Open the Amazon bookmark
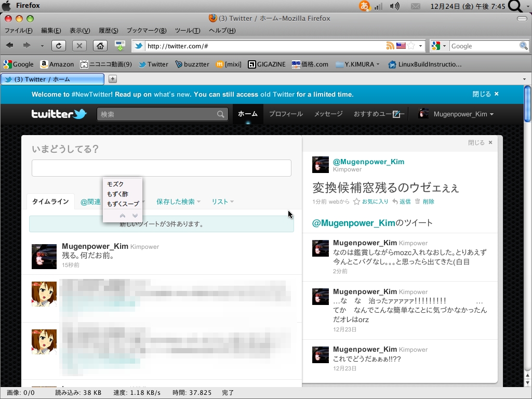Viewport: 532px width, 399px height. [x=57, y=64]
